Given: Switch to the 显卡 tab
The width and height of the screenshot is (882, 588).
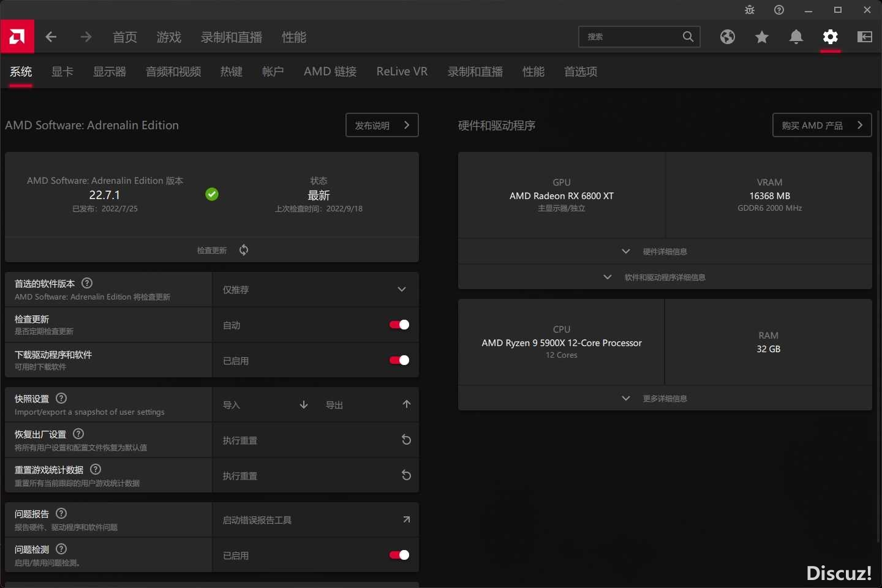Looking at the screenshot, I should (x=62, y=72).
